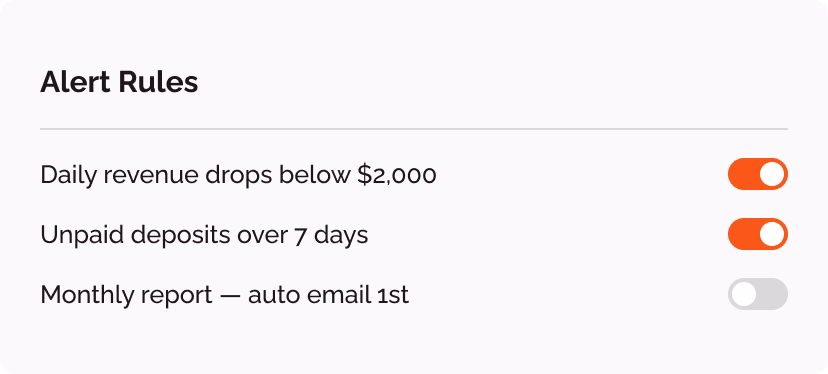Select the 'Monthly report — auto email 1st' label

224,295
